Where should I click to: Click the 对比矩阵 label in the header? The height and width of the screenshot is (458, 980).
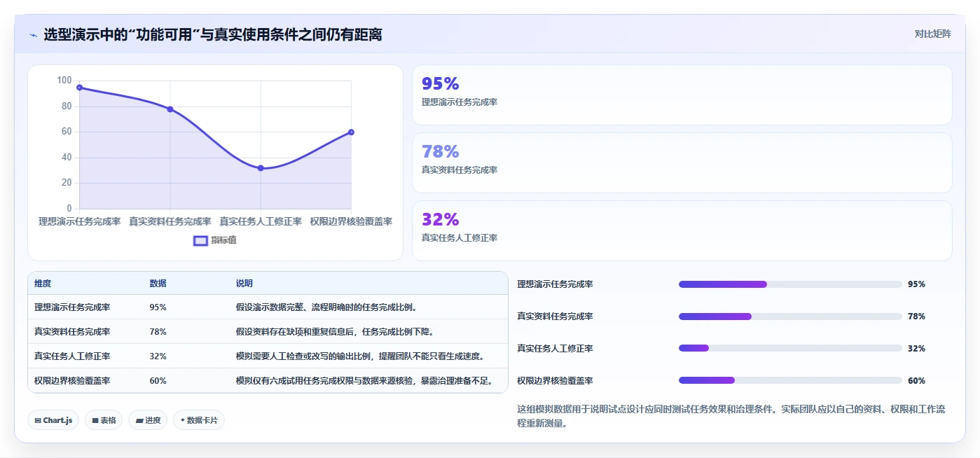(x=932, y=34)
